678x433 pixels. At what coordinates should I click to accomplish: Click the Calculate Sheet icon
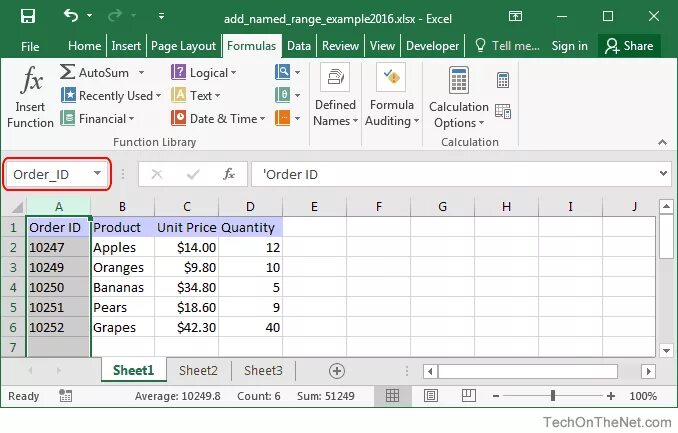(x=502, y=111)
